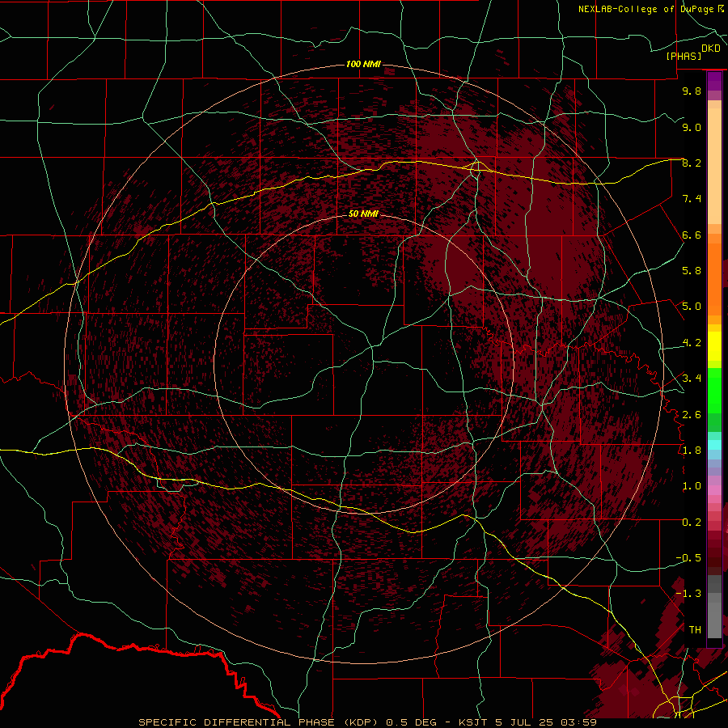Screen dimensions: 728x728
Task: Click the 7.4 scale value
Action: tap(692, 199)
